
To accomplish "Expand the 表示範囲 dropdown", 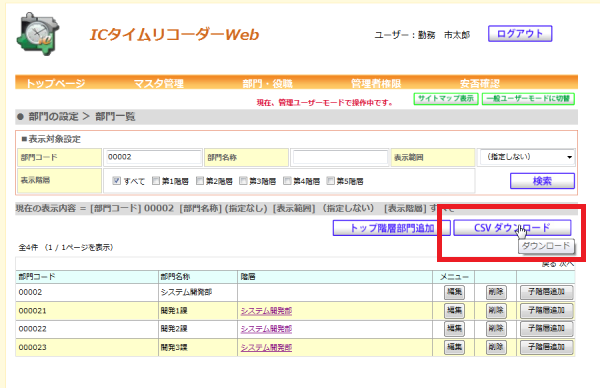I will click(527, 157).
